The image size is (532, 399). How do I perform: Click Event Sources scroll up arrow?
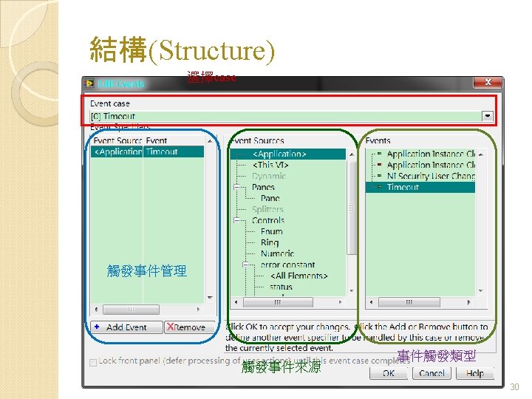click(x=352, y=154)
